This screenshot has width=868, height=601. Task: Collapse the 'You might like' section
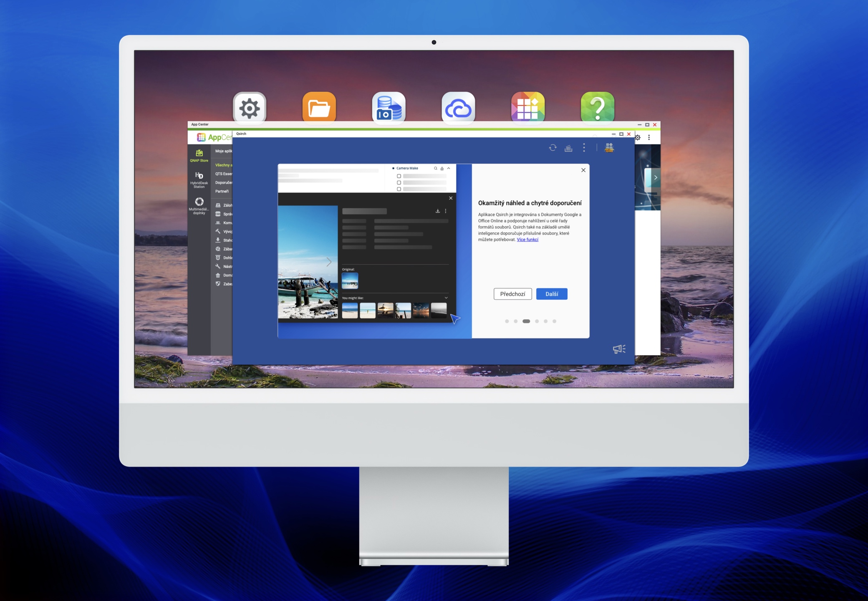(x=446, y=298)
